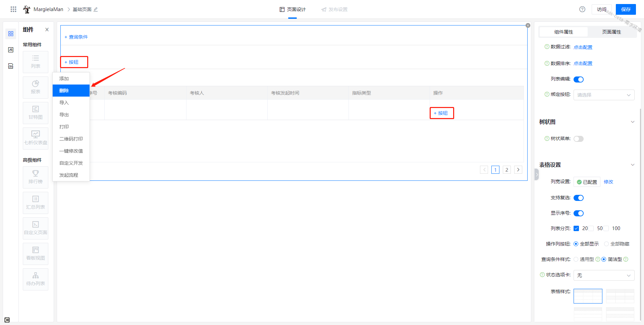Click help icon beside 绑定按钮
The height and width of the screenshot is (325, 644).
click(x=547, y=94)
